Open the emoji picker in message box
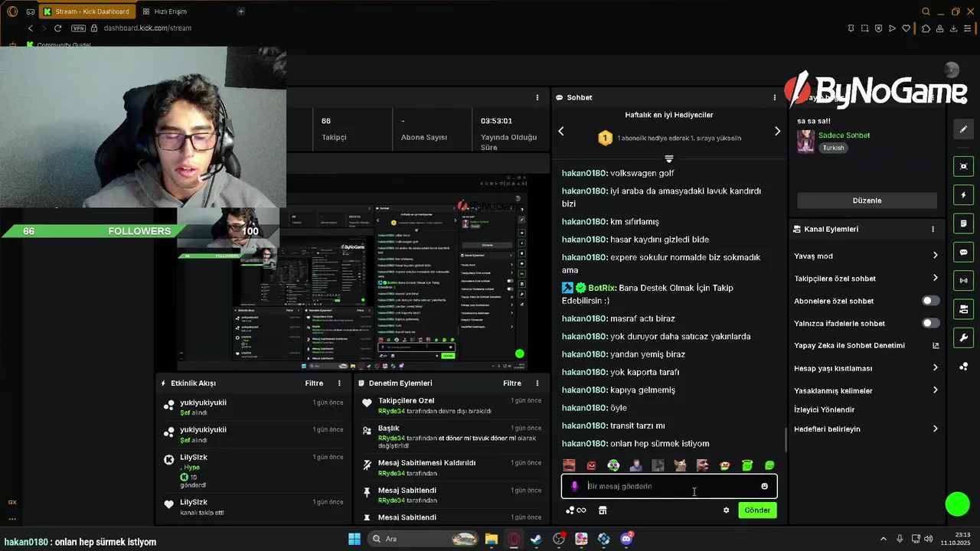Screen dimensions: 980x551 coord(764,486)
